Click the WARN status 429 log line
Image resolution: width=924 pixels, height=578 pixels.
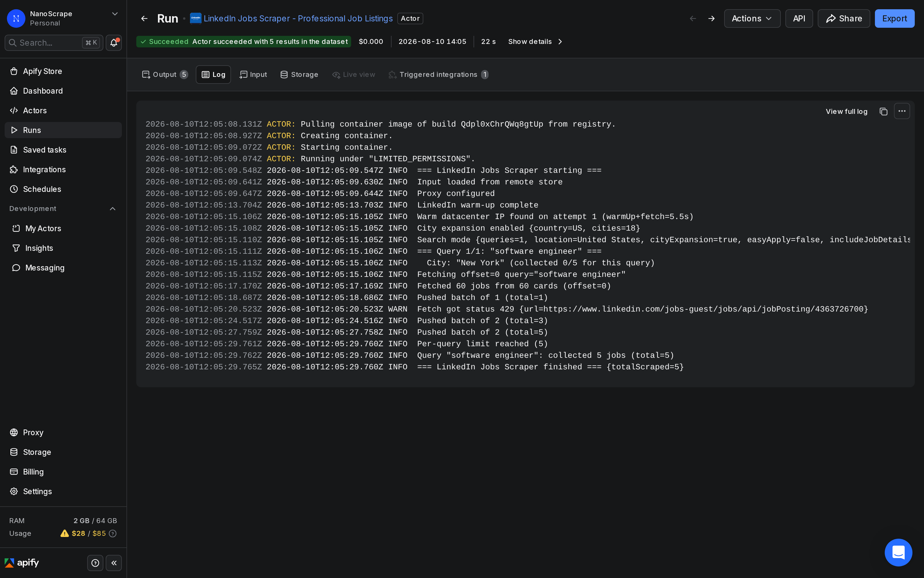pos(507,309)
